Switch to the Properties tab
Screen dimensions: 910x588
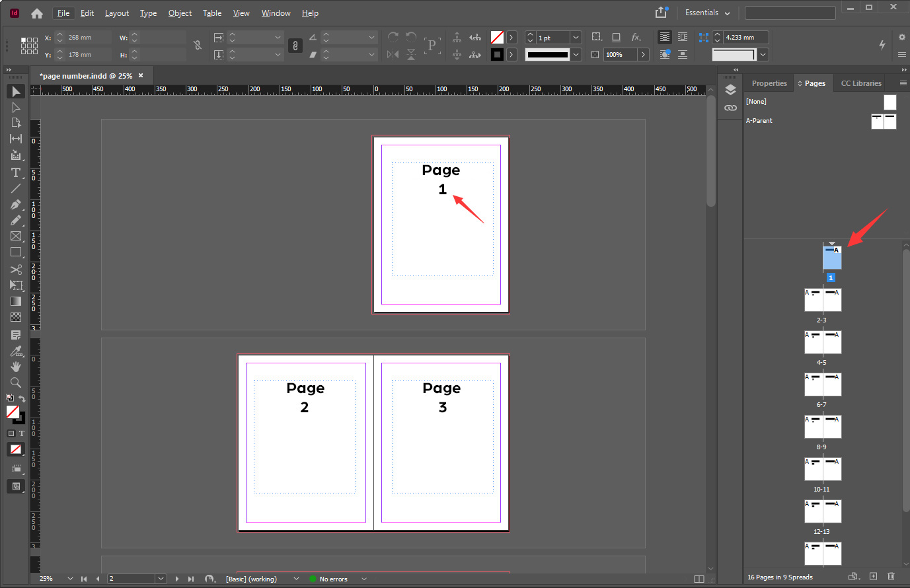769,83
